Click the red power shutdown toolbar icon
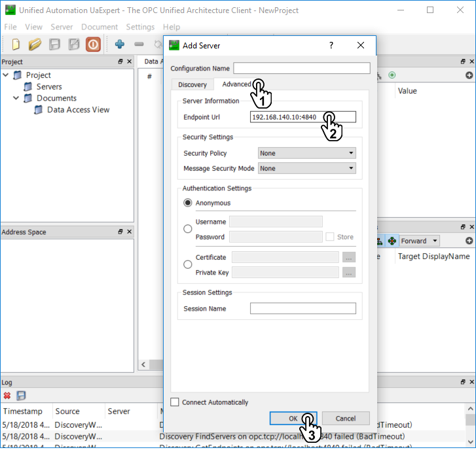Image resolution: width=476 pixels, height=452 pixels. [93, 44]
